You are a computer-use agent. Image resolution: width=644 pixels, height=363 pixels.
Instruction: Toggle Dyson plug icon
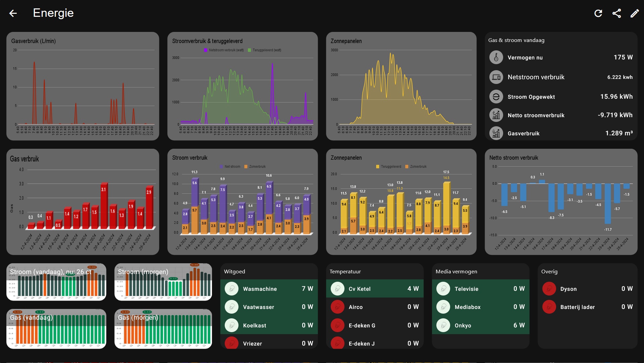pos(549,289)
